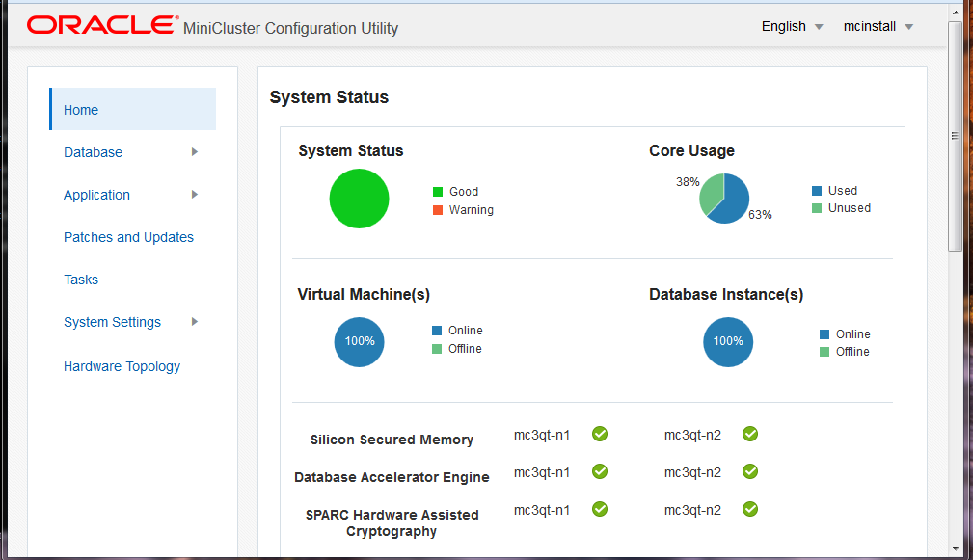Expand the Application submenu arrow
The height and width of the screenshot is (560, 973).
click(194, 194)
